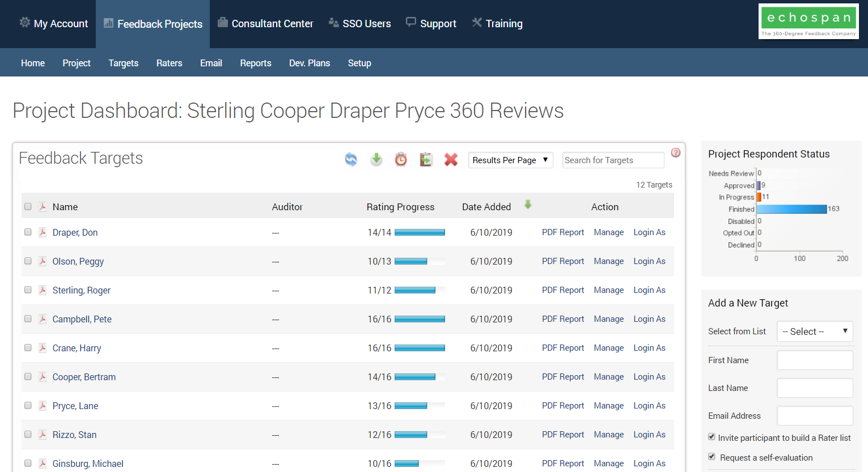Sort by the Date Added column header
Screen dimensions: 868x472
point(486,207)
